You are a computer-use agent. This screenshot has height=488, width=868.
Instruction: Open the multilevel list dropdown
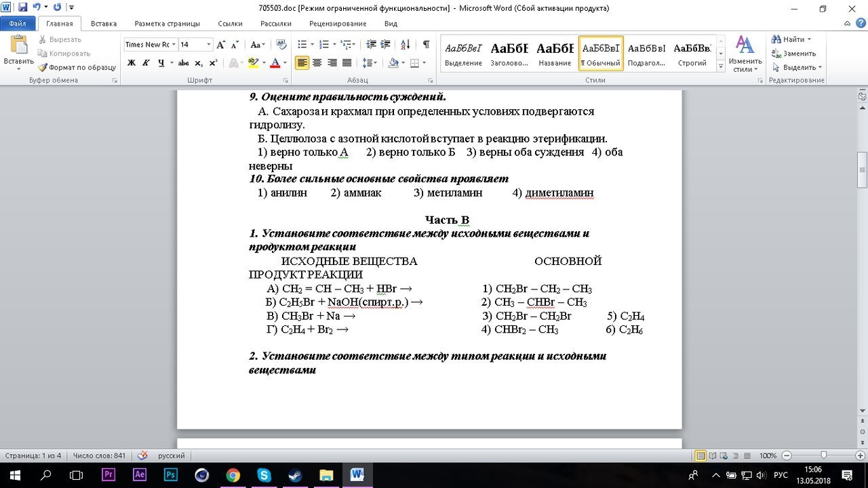point(348,45)
